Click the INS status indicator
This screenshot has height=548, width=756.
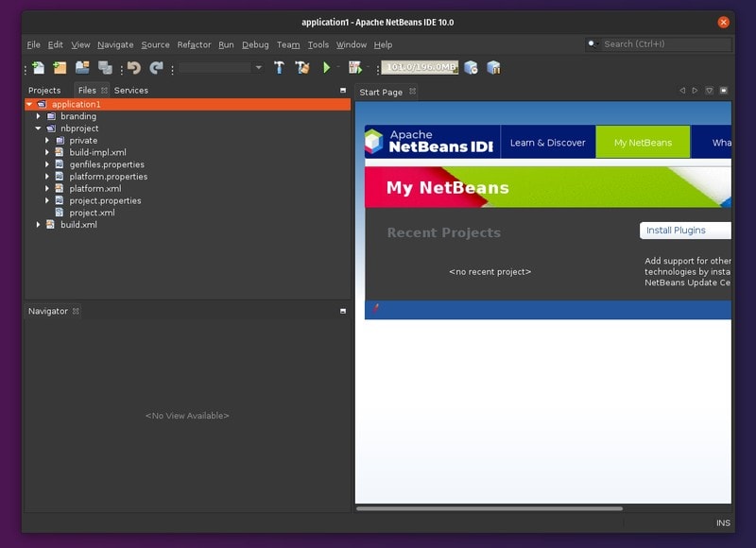(723, 522)
